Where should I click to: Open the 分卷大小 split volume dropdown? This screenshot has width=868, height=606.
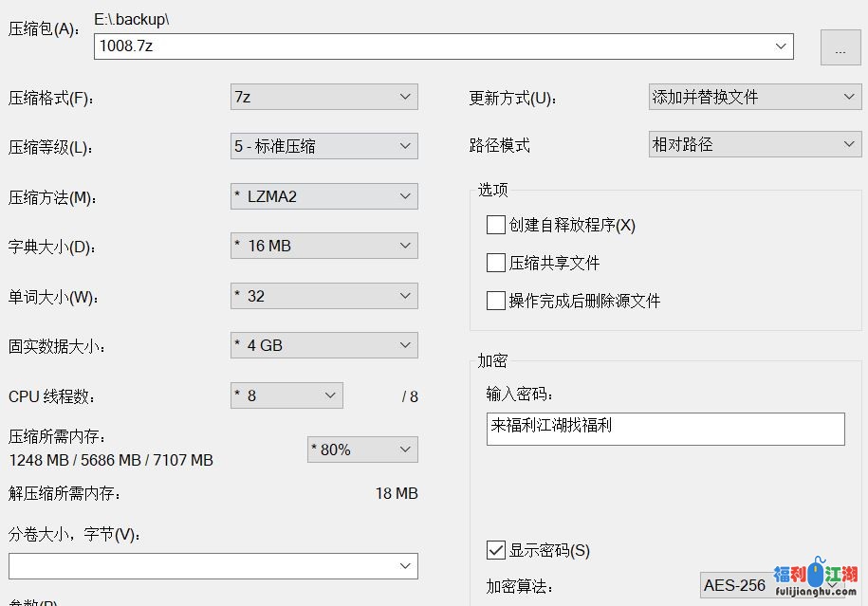click(213, 566)
